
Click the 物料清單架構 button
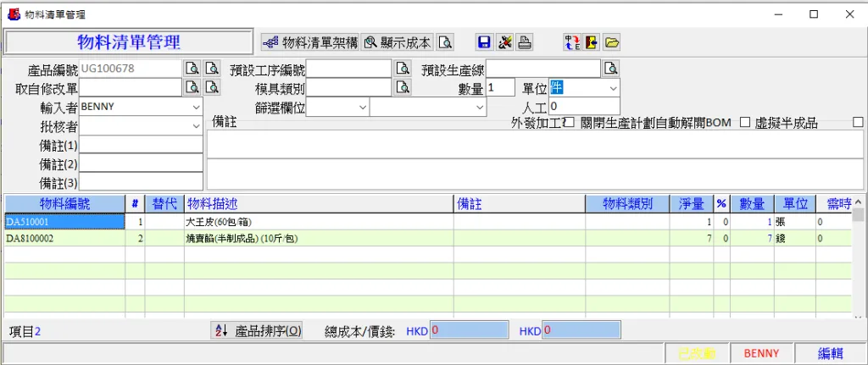pos(309,42)
